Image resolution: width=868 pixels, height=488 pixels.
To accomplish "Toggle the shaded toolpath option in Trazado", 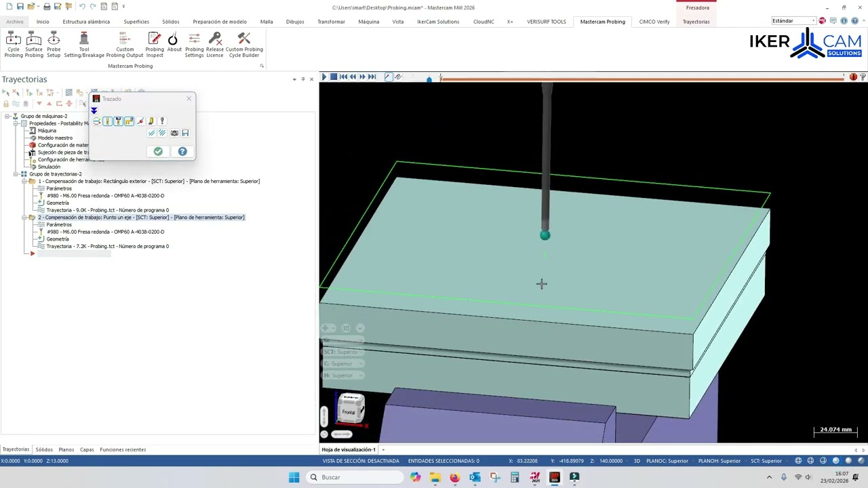I will click(x=151, y=121).
